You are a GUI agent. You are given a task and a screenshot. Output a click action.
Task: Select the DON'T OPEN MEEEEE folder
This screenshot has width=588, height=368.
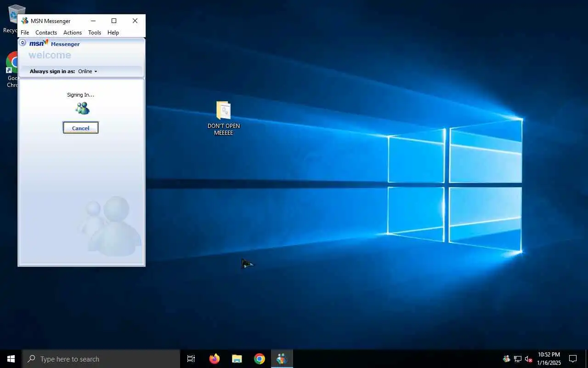click(224, 118)
